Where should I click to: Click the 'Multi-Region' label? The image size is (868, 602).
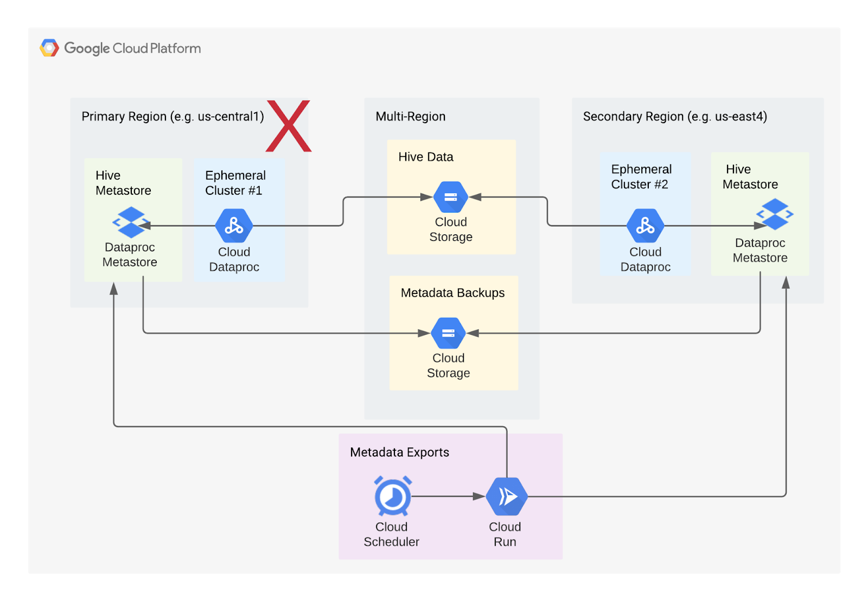tap(411, 117)
